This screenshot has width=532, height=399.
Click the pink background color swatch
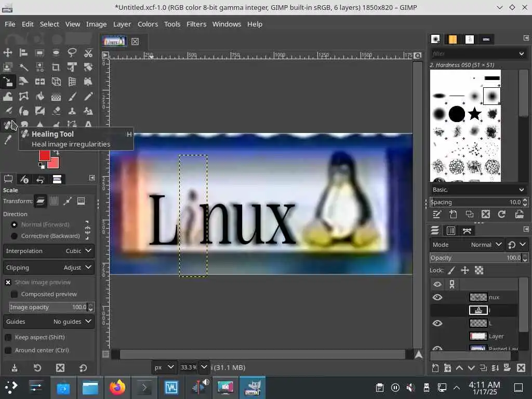coord(54,164)
